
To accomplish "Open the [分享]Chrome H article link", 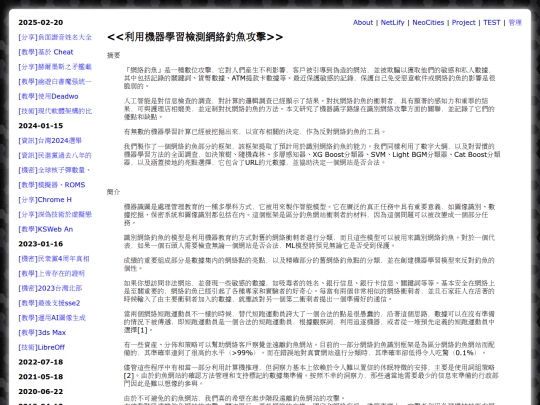I will click(x=45, y=200).
